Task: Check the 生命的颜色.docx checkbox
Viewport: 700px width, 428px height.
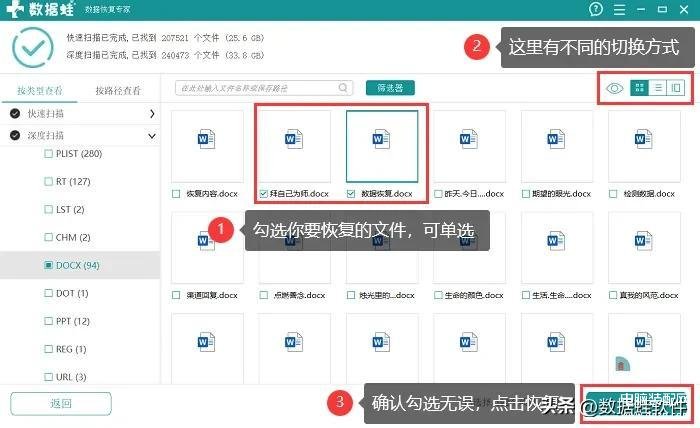Action: (438, 295)
